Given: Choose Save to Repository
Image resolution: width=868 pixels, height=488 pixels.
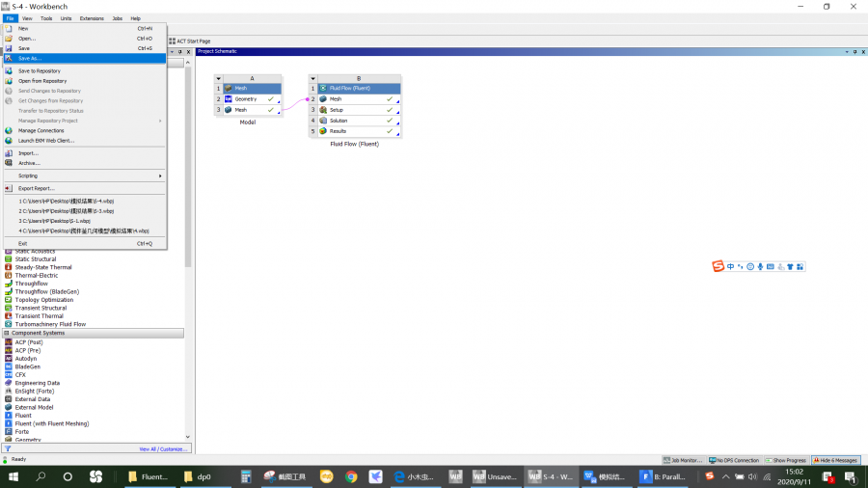Looking at the screenshot, I should 85,70.
